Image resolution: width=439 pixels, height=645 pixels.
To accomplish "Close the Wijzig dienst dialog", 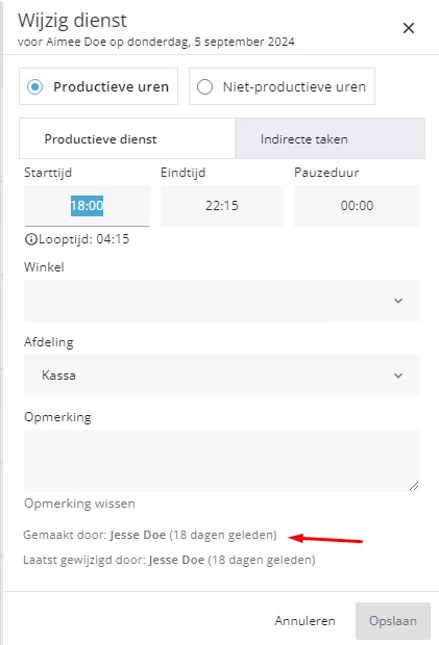I will click(x=409, y=28).
